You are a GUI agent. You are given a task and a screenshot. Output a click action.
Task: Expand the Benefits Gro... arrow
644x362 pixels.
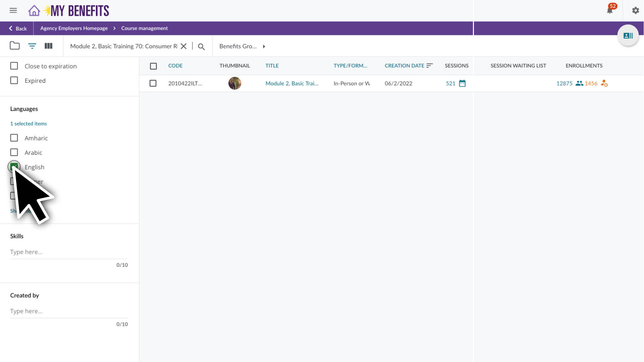(264, 47)
